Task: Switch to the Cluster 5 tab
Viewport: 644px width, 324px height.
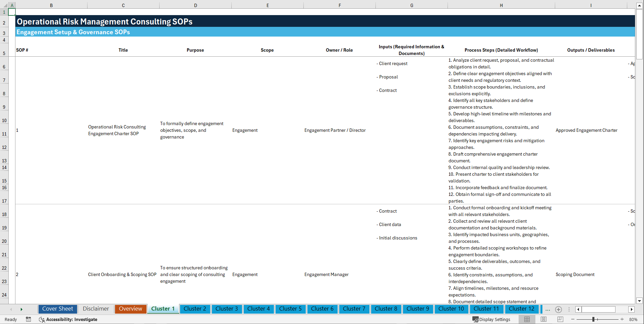Action: [x=290, y=309]
